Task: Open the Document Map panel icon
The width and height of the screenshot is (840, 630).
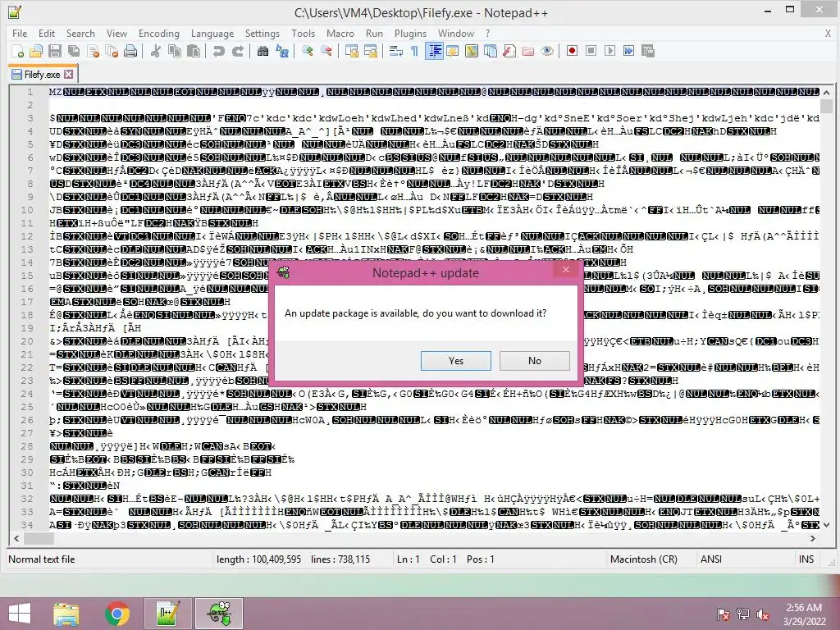Action: click(472, 51)
